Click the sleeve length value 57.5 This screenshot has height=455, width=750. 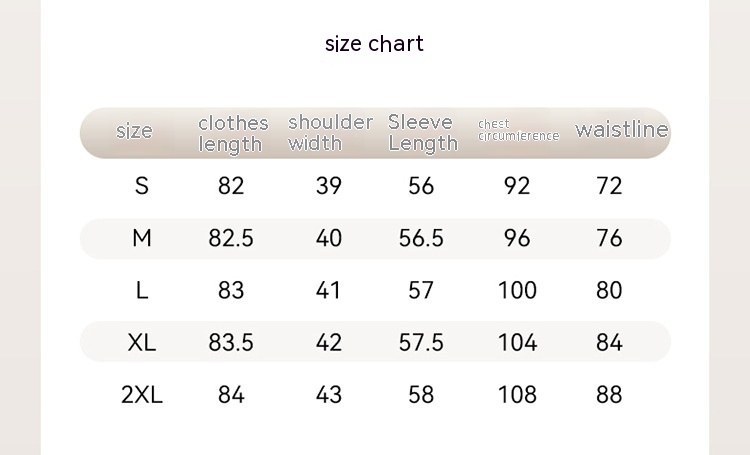(421, 342)
